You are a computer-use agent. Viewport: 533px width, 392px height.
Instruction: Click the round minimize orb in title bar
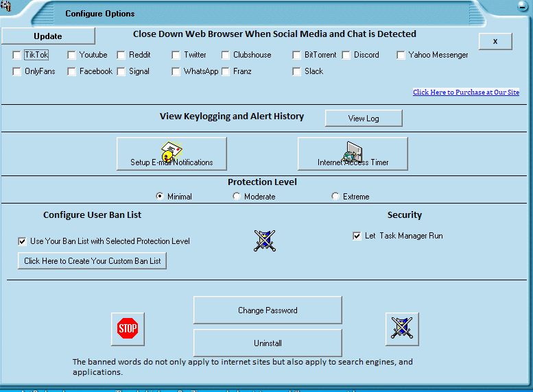[x=522, y=5]
